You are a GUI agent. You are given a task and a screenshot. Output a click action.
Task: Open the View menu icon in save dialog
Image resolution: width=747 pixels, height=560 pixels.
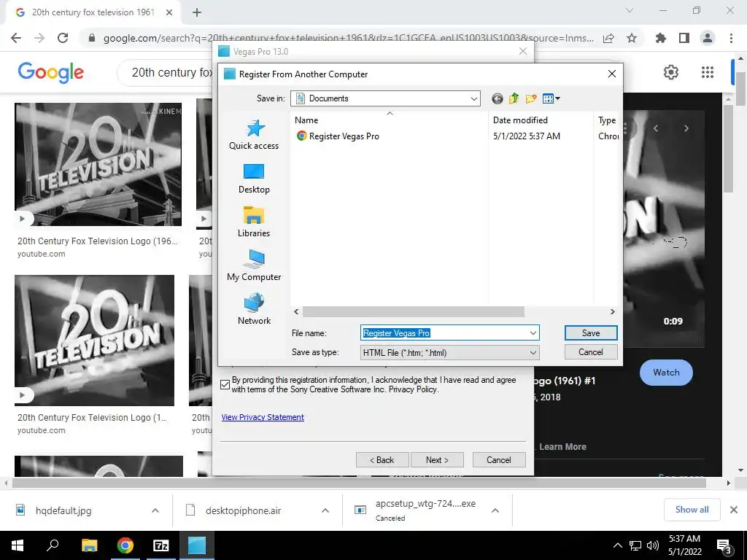[x=551, y=98]
